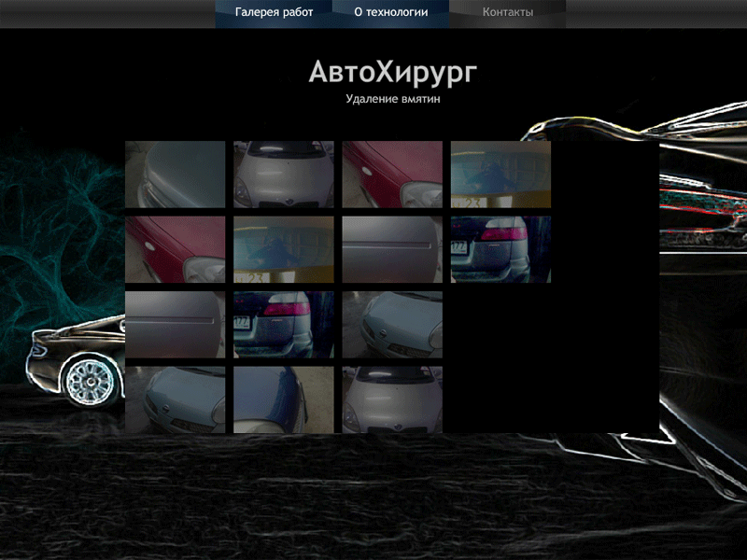
Task: Open red fender thumbnail in top row
Action: [392, 175]
